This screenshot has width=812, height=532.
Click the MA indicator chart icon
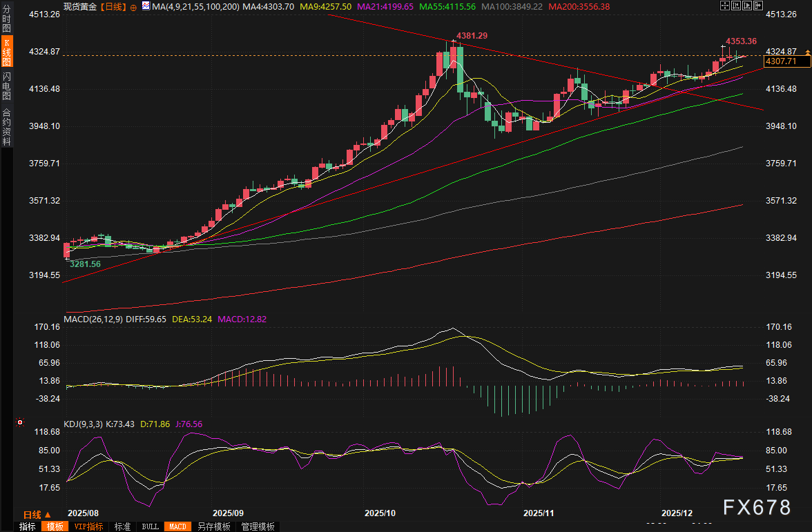coord(145,6)
